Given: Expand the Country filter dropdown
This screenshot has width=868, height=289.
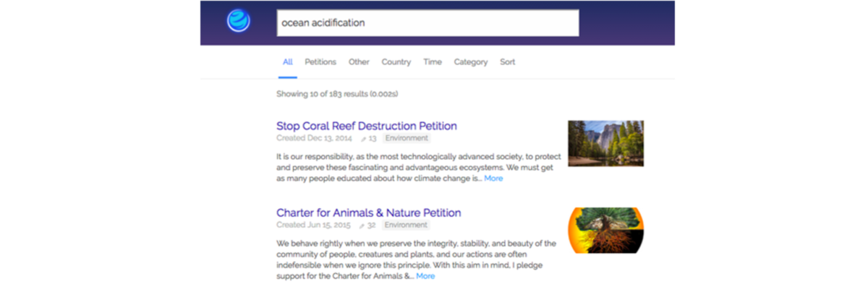Looking at the screenshot, I should 396,62.
